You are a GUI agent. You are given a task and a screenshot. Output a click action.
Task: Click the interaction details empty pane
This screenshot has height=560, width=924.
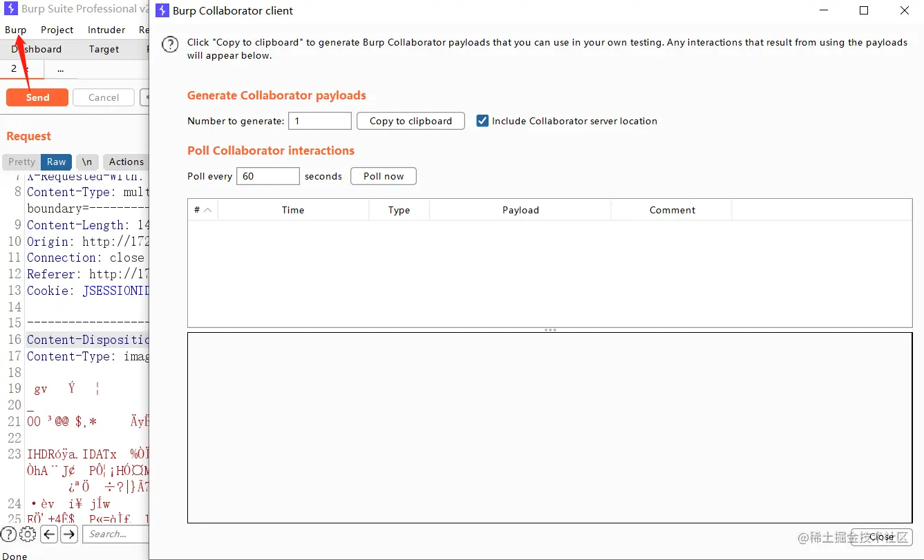pyautogui.click(x=549, y=428)
